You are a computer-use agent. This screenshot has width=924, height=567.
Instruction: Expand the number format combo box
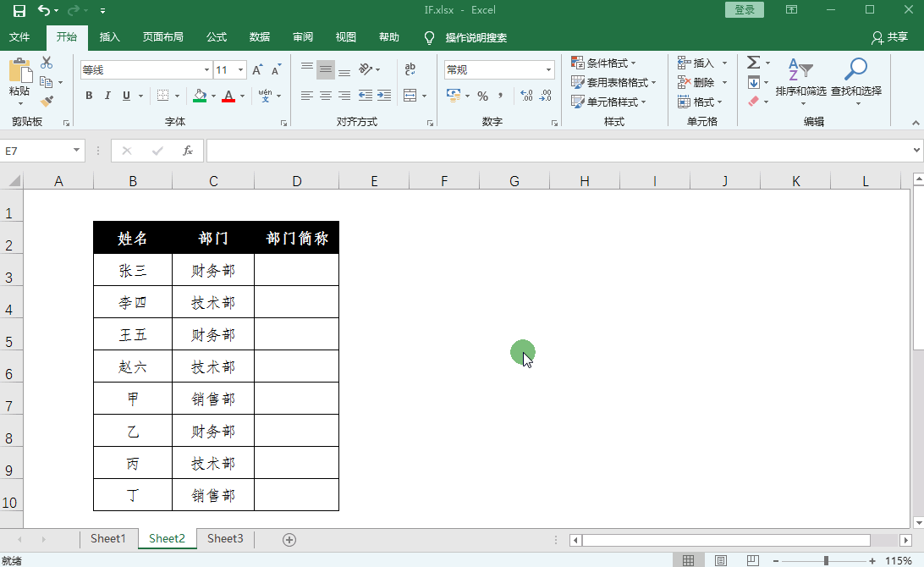[x=548, y=70]
